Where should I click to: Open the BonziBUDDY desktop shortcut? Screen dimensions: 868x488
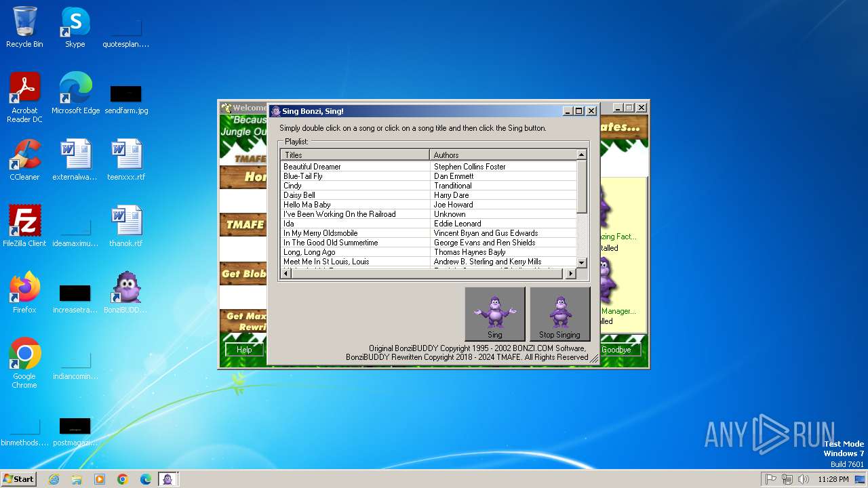pos(125,293)
